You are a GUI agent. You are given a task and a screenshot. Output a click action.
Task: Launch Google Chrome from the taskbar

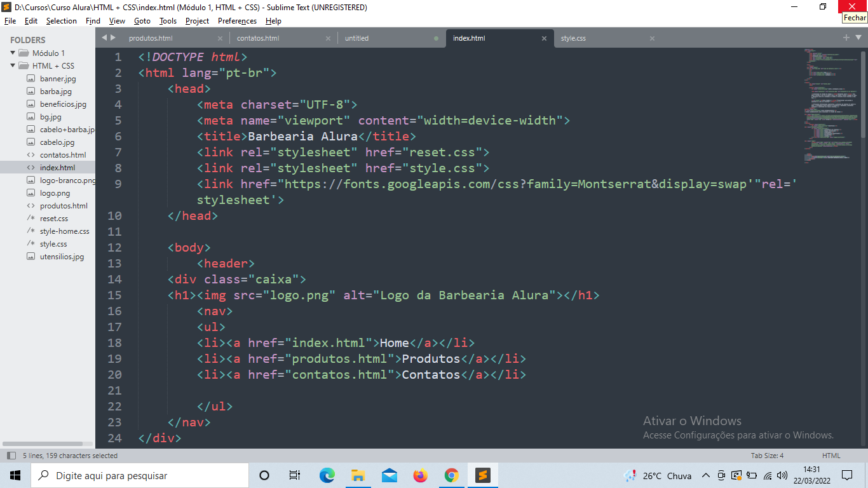tap(451, 475)
